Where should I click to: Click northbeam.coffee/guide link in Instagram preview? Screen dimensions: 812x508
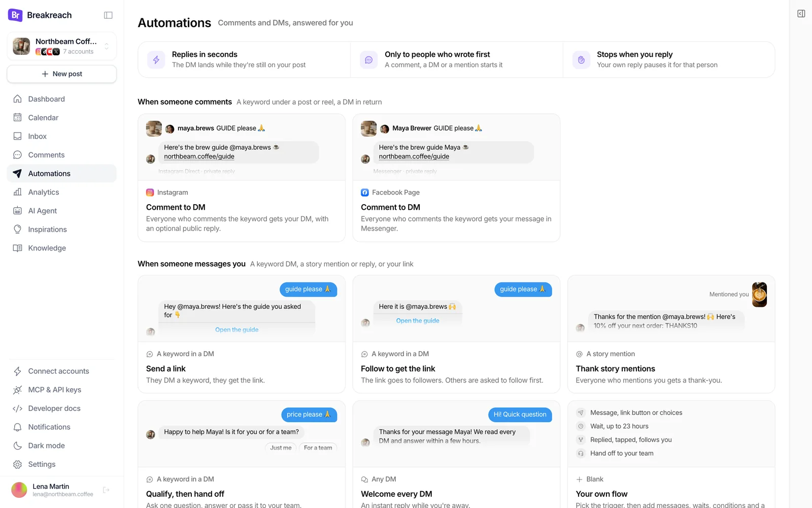tap(199, 156)
